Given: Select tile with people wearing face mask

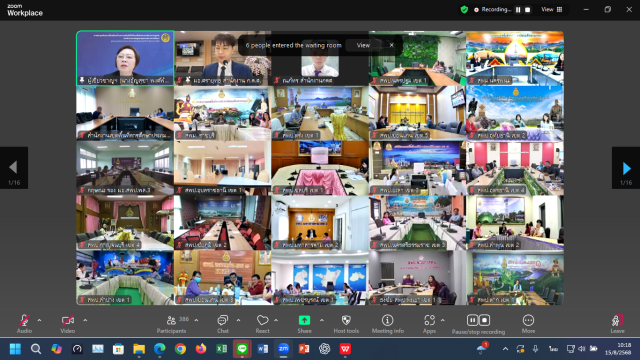Looking at the screenshot, I should [x=222, y=278].
